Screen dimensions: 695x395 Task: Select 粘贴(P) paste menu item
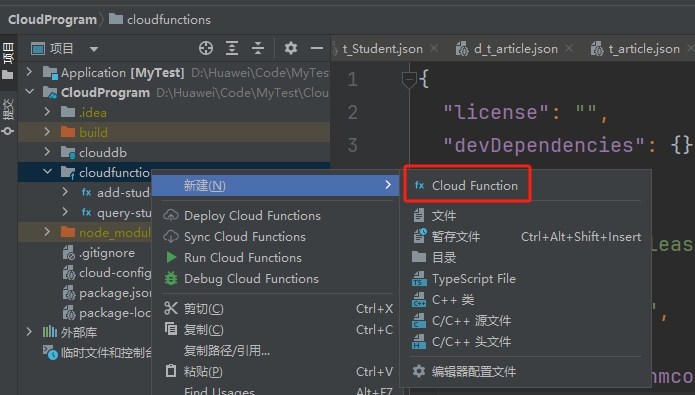(275, 372)
